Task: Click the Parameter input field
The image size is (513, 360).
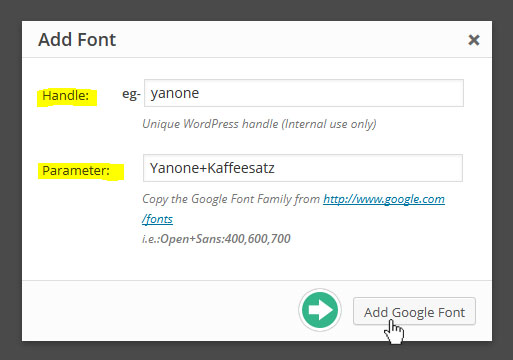Action: 303,168
